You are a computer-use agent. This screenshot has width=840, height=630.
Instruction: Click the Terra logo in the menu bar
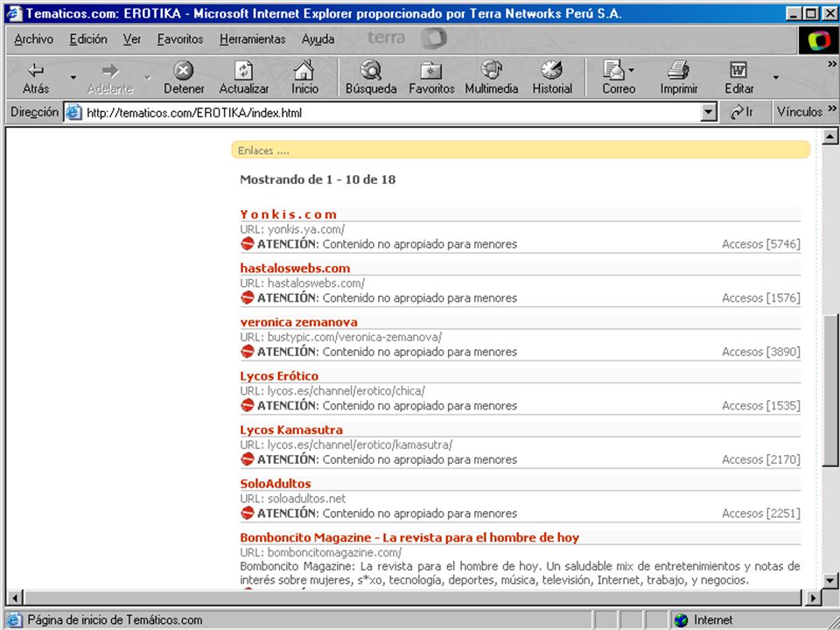coord(407,38)
